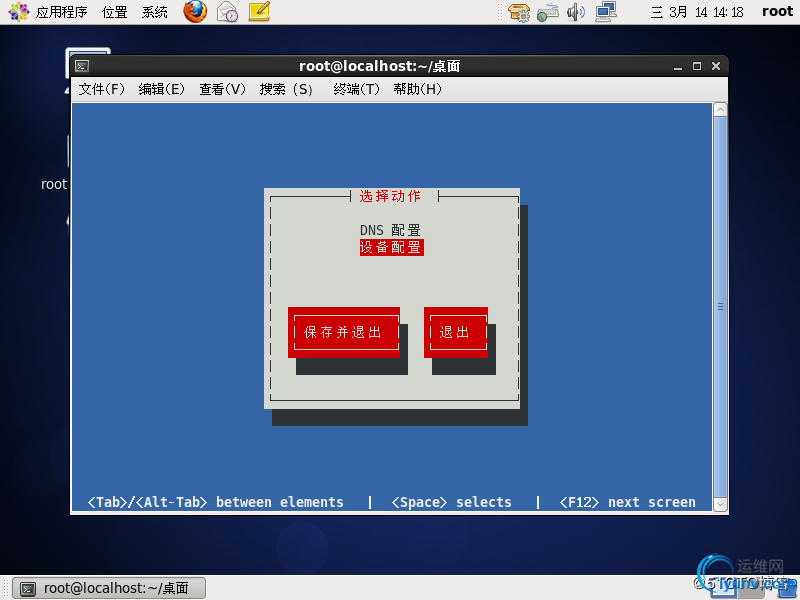
Task: Minimize the terminal window
Action: (x=678, y=66)
